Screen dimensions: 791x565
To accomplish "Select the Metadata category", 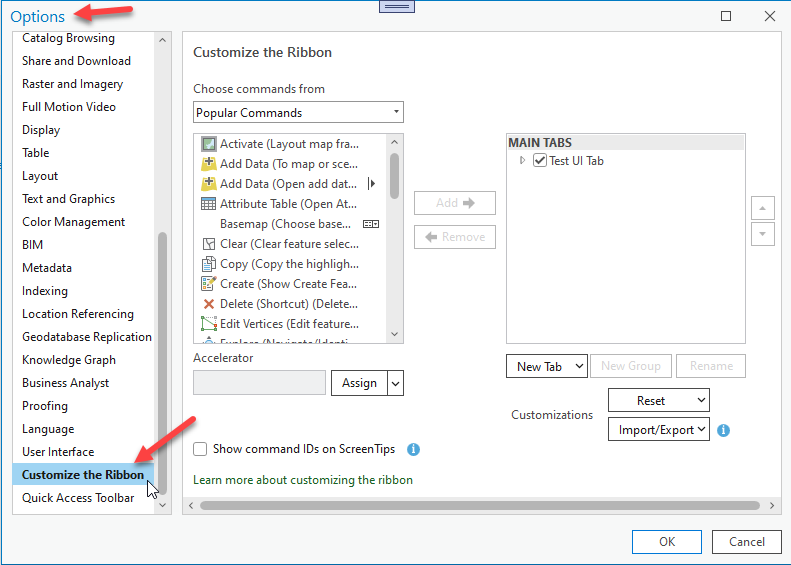I will pos(47,268).
